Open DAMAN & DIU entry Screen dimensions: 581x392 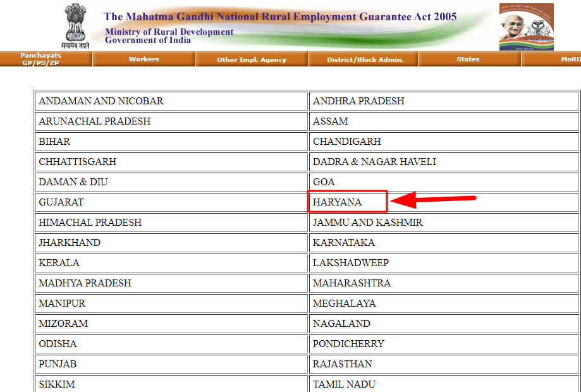pos(73,182)
